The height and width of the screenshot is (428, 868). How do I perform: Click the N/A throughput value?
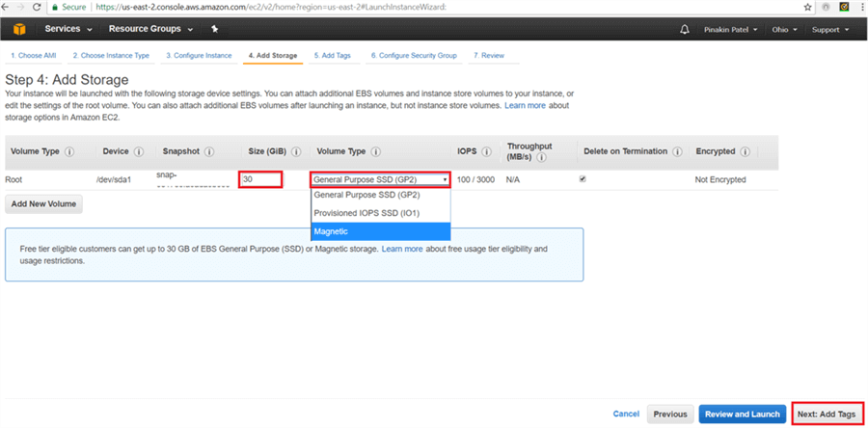[513, 179]
